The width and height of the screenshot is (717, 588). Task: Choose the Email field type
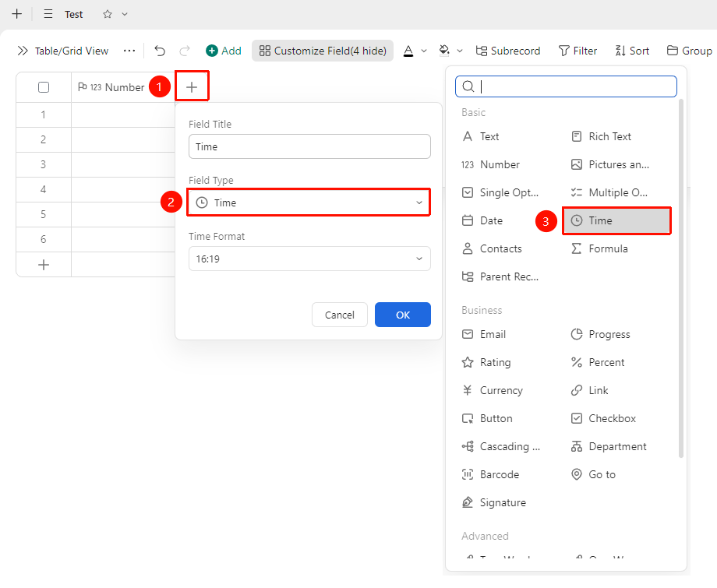click(484, 334)
